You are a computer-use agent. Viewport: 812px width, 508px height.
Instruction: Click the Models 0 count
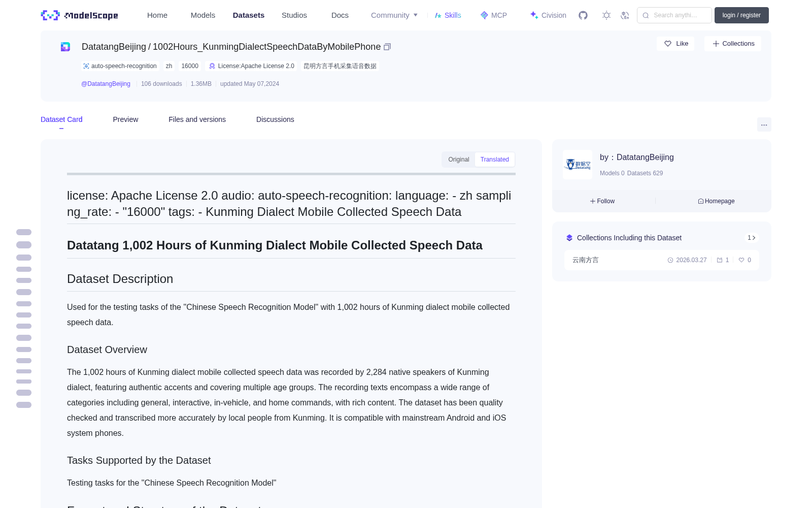612,173
